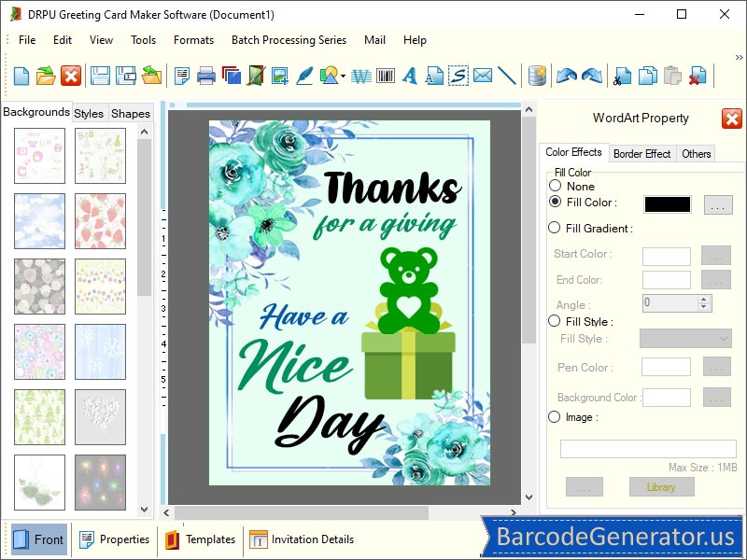The height and width of the screenshot is (560, 747).
Task: Open the shapes icon dropdown arrow
Action: coord(343,76)
